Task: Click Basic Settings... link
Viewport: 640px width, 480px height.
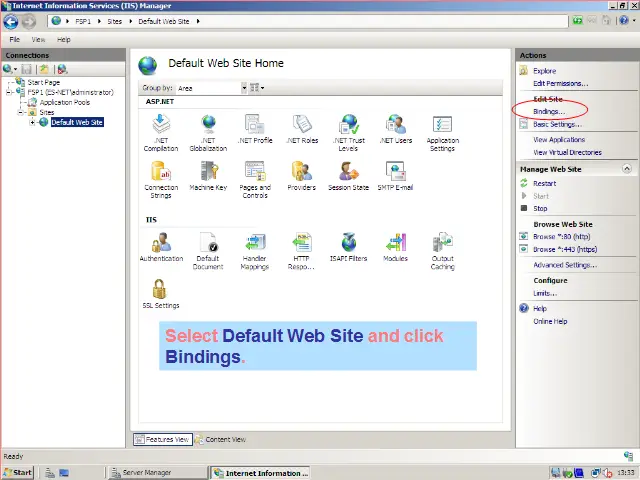Action: pyautogui.click(x=558, y=124)
